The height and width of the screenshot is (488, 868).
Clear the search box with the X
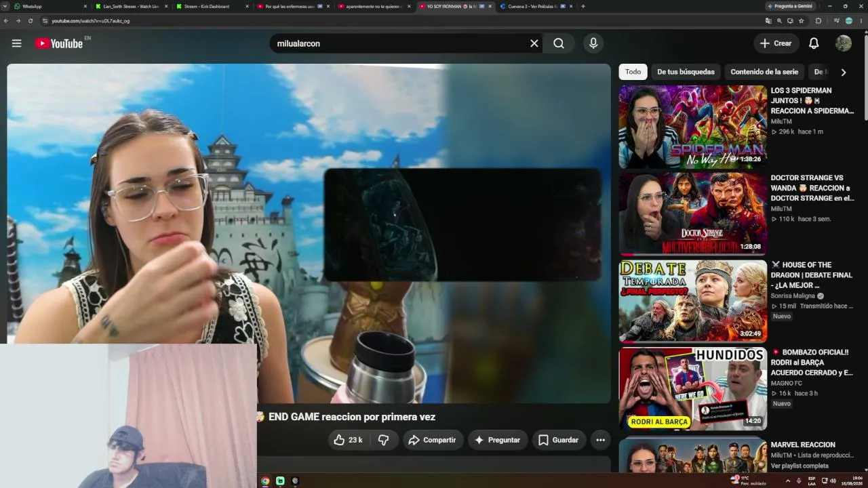(534, 43)
